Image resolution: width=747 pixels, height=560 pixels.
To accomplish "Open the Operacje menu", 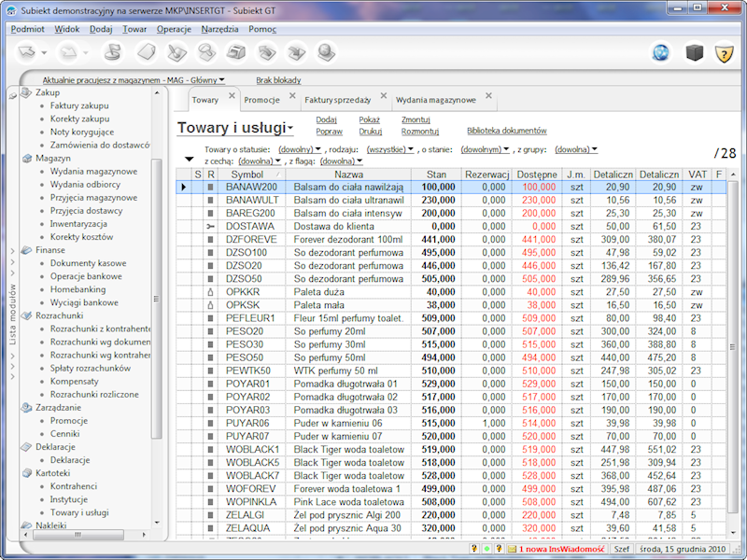I will pos(174,29).
